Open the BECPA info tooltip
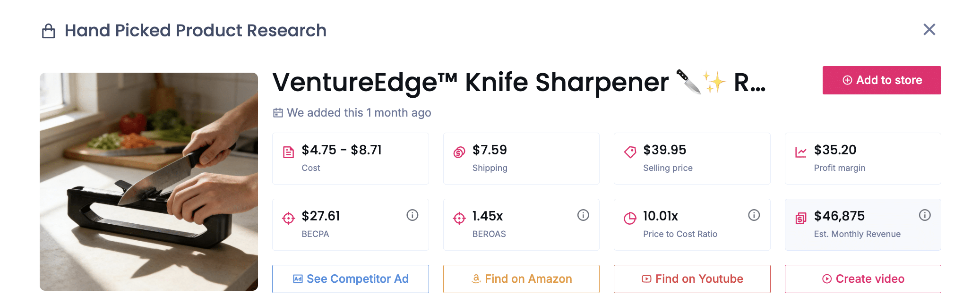Image resolution: width=980 pixels, height=304 pixels. [412, 215]
